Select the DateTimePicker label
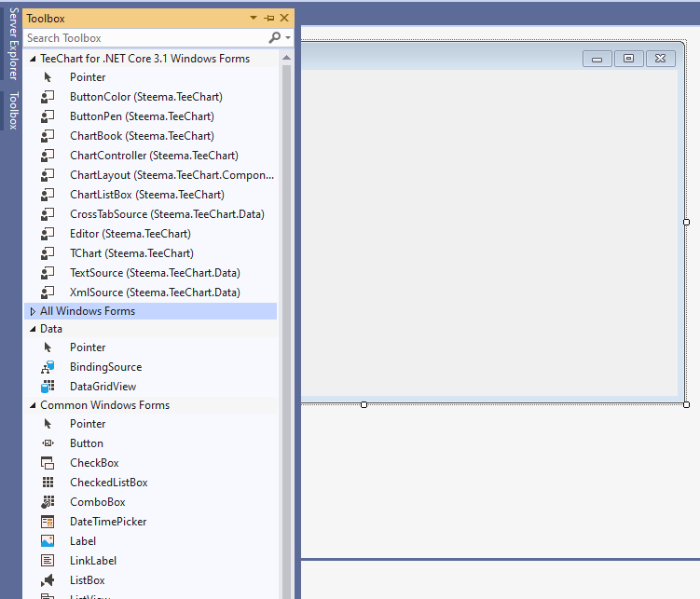The width and height of the screenshot is (700, 599). [x=108, y=522]
